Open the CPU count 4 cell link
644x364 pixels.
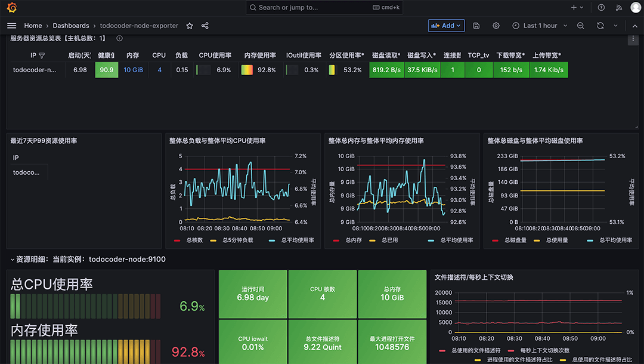159,70
